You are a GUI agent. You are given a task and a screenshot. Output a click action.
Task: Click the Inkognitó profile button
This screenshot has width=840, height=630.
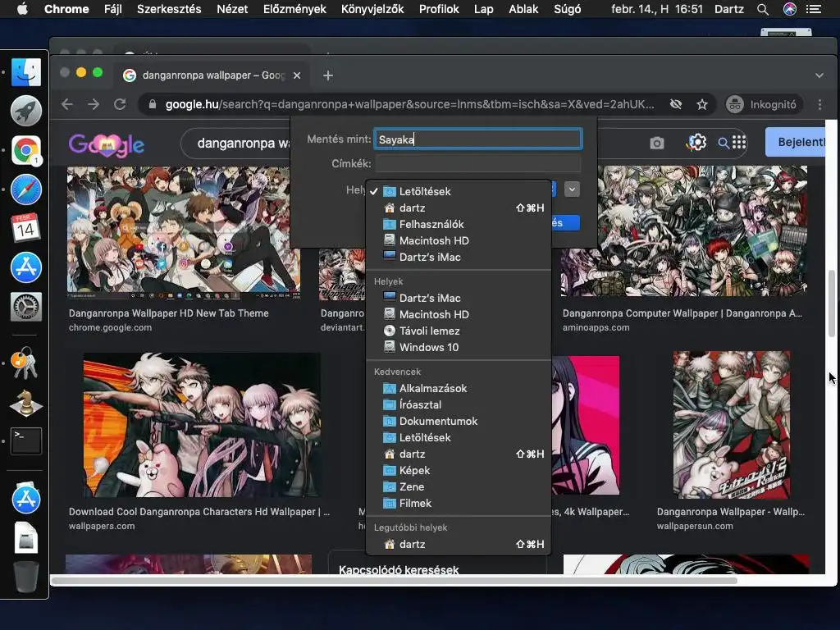coord(763,104)
